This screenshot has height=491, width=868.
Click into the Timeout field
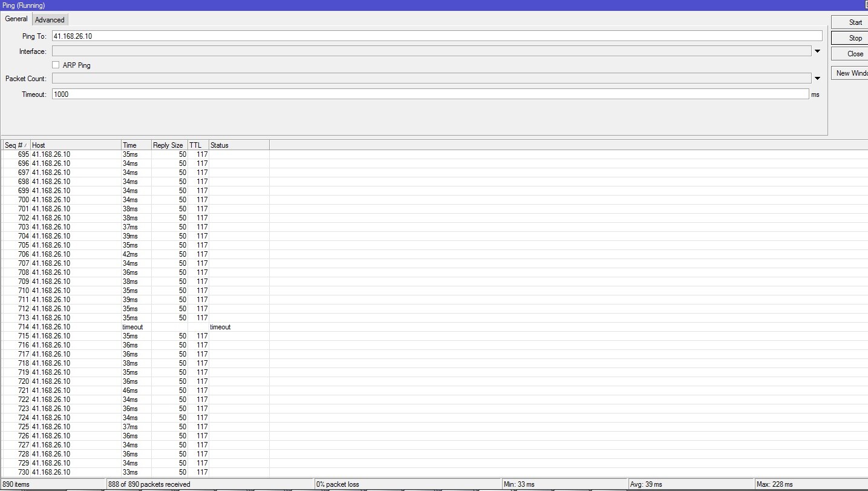(x=430, y=94)
